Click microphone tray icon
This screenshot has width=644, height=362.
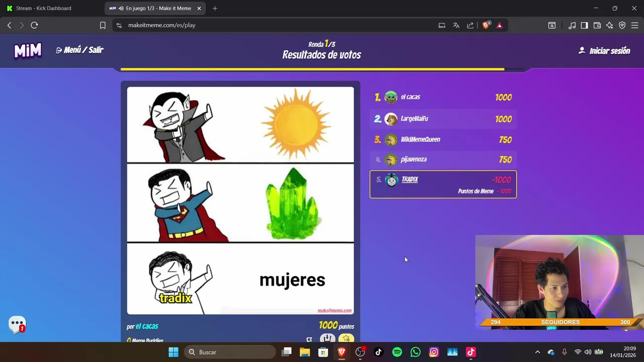tap(565, 352)
